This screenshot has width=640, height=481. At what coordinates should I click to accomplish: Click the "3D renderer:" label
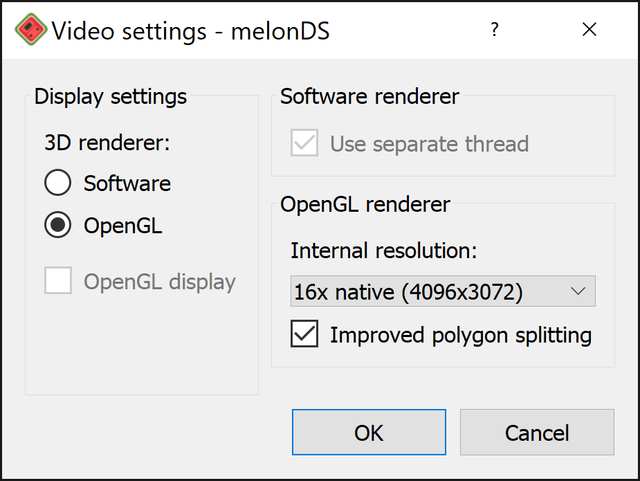coord(107,143)
